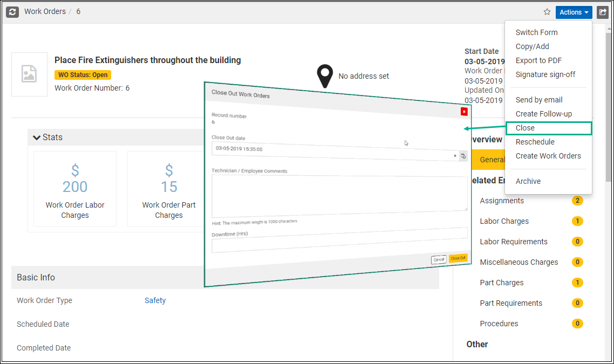Click the favorite star icon
Image resolution: width=614 pixels, height=364 pixels.
[x=547, y=12]
